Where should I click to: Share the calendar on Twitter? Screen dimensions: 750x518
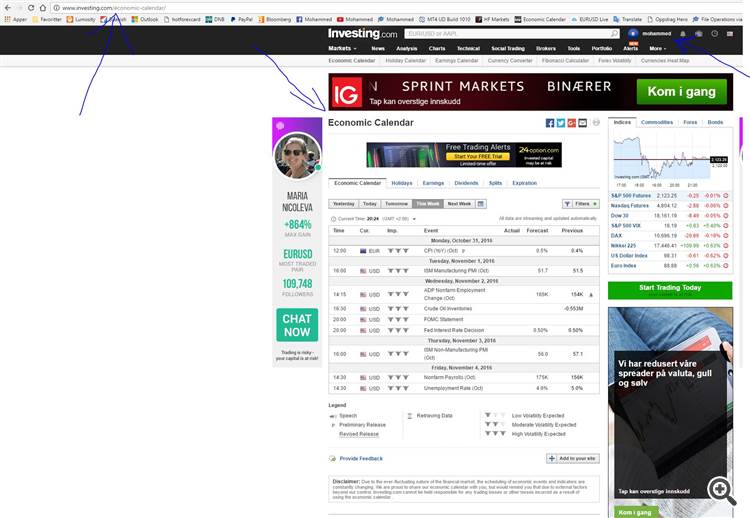(561, 123)
